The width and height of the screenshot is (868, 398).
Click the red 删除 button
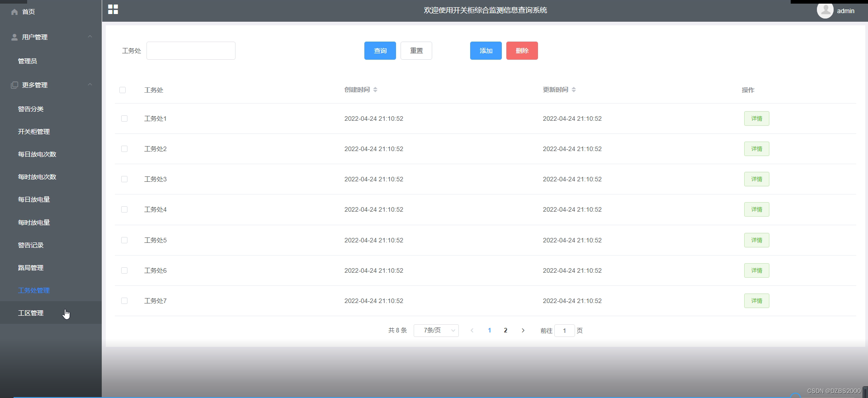[x=522, y=51]
